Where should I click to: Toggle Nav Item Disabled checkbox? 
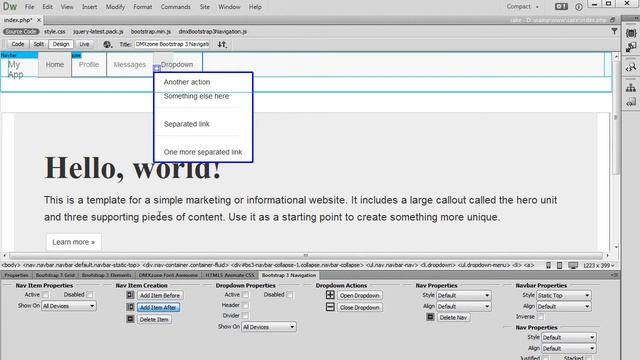(x=89, y=295)
